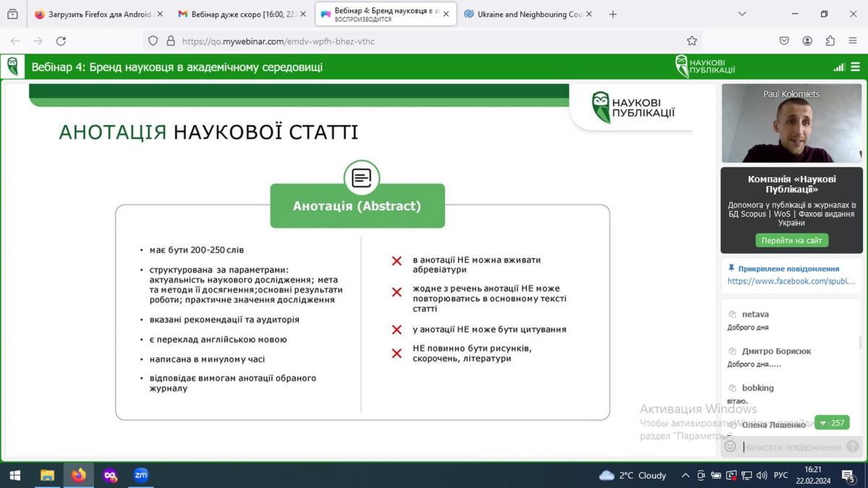This screenshot has width=868, height=488.
Task: Click the chat message вітаю.
Action: coord(737,401)
